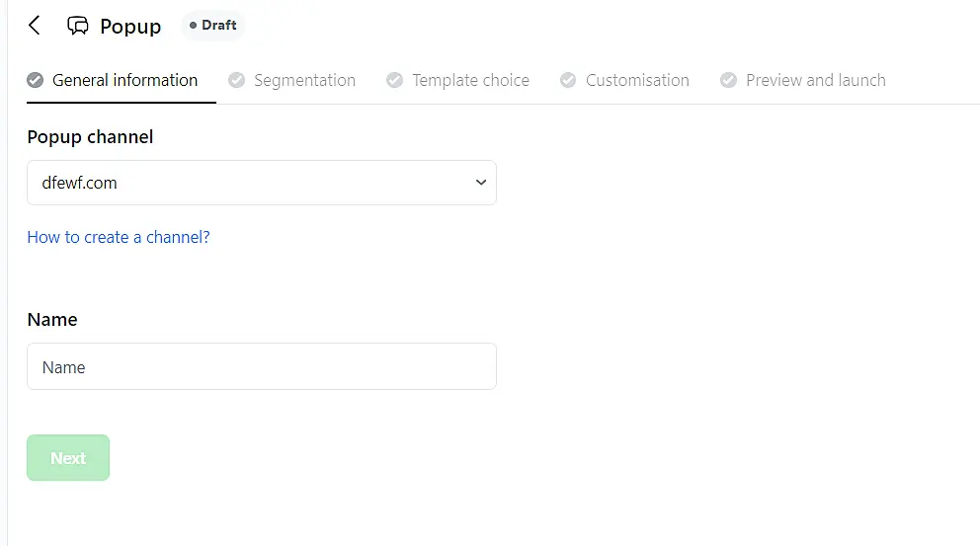Click the popup chat bubble icon
Image resolution: width=980 pixels, height=546 pixels.
(x=78, y=26)
